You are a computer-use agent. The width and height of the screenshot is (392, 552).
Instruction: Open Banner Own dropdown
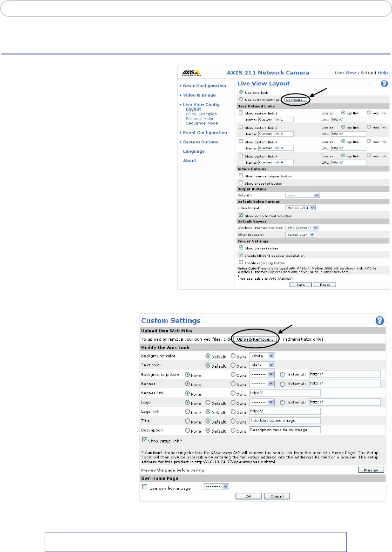[262, 384]
